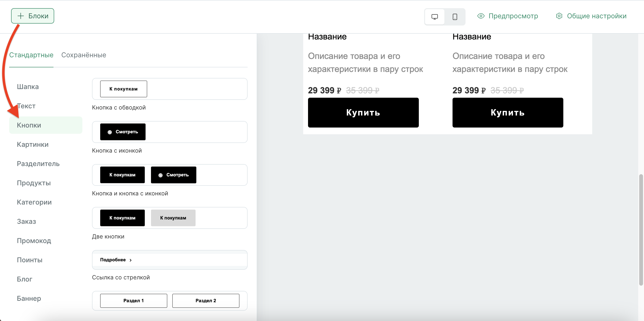This screenshot has width=644, height=321.
Task: Click the first product's 29 399 ₽ price
Action: pyautogui.click(x=324, y=90)
